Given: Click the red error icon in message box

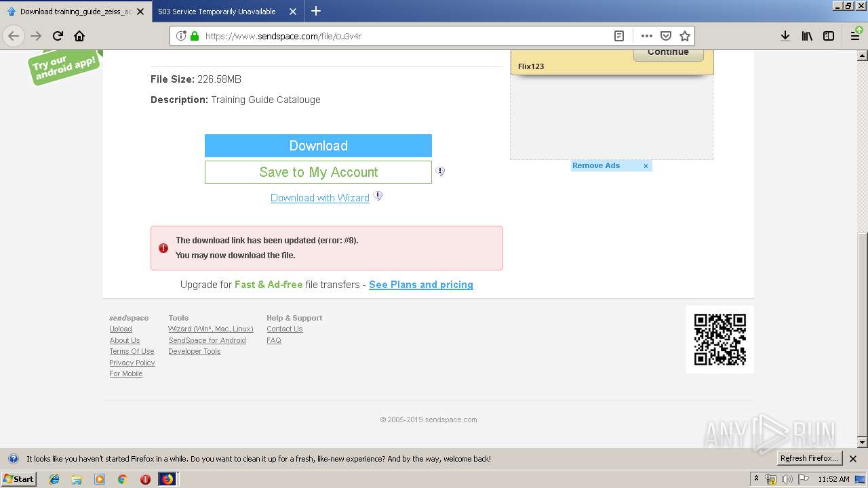Looking at the screenshot, I should [x=163, y=248].
